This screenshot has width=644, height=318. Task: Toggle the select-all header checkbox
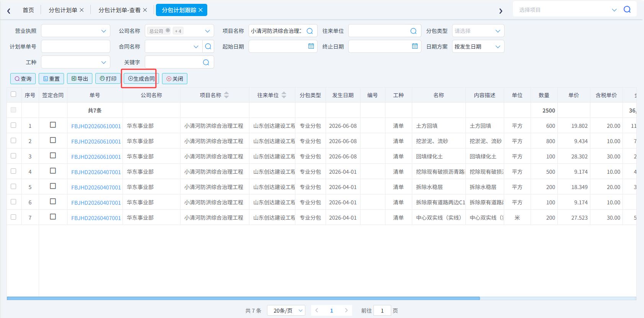[13, 94]
